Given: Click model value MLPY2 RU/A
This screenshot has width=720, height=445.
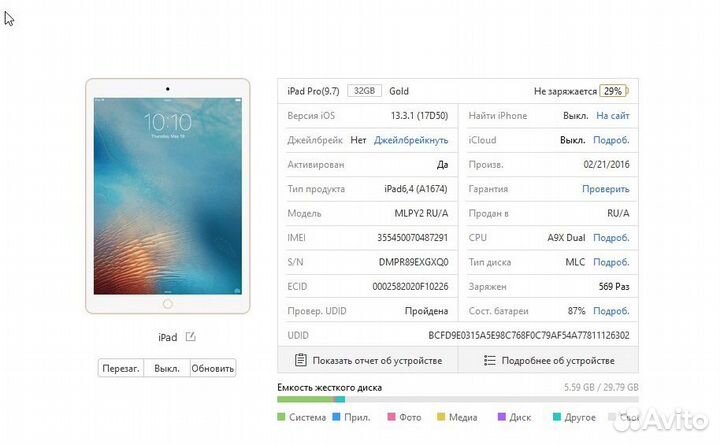Looking at the screenshot, I should pos(421,213).
